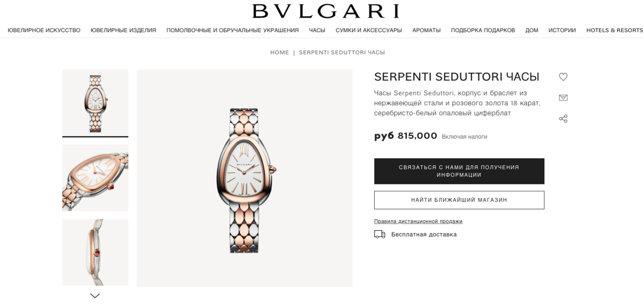
Task: Select the angled close-up watch thumbnail
Action: pos(95,178)
